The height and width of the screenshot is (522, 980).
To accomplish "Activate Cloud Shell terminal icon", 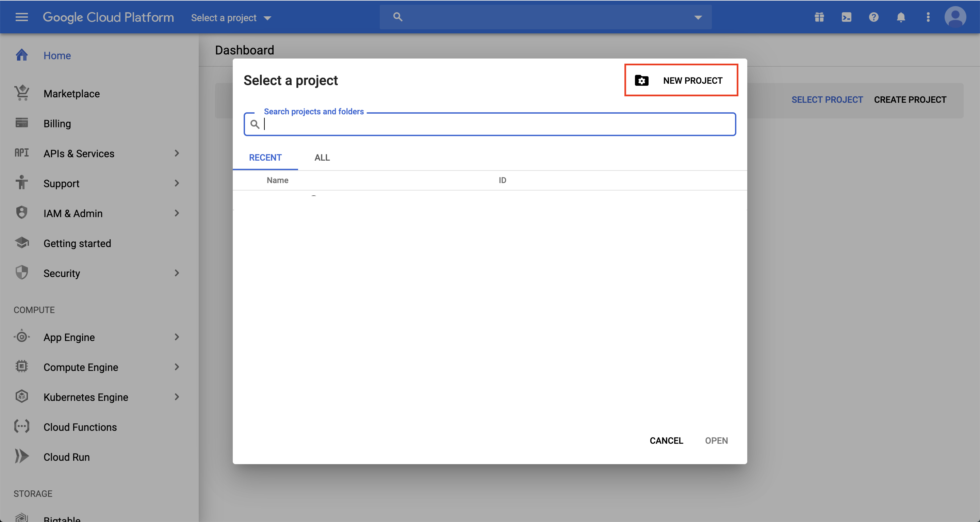I will [847, 17].
